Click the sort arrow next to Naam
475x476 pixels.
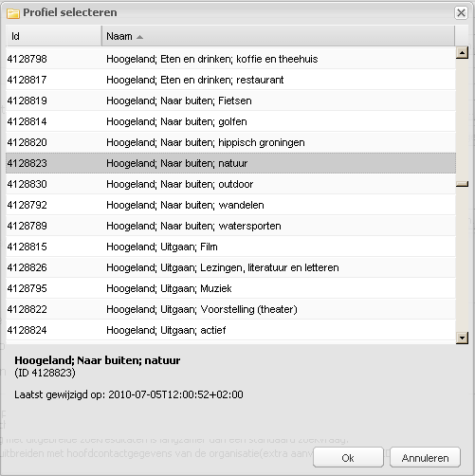(x=139, y=37)
